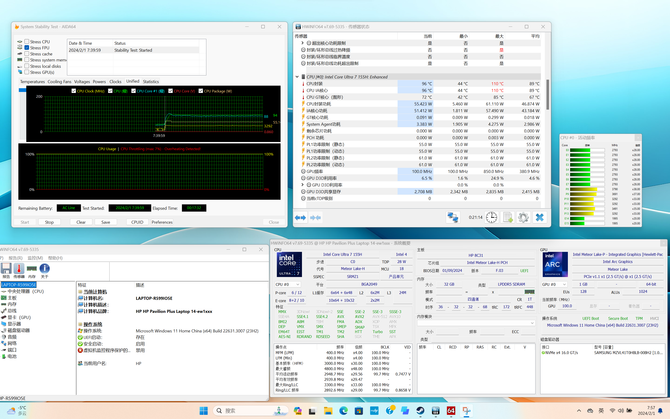Screen dimensions: 670x419
Task: Enable the Stress GPU(s) checkbox
Action: pos(27,72)
